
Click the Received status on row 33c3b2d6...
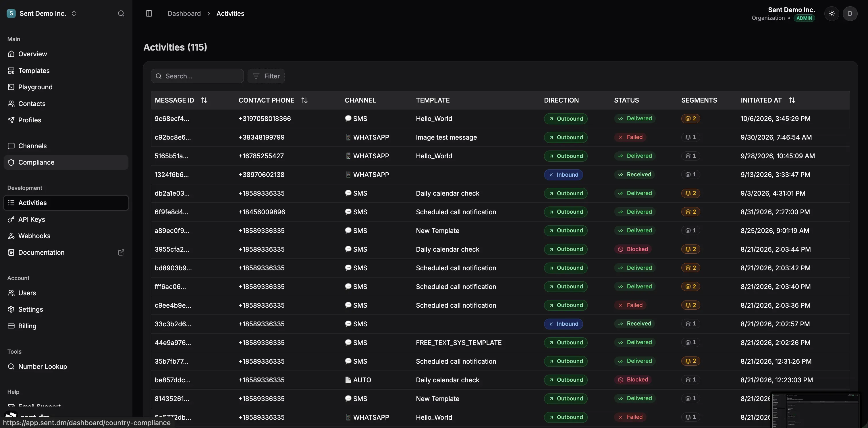click(x=634, y=323)
